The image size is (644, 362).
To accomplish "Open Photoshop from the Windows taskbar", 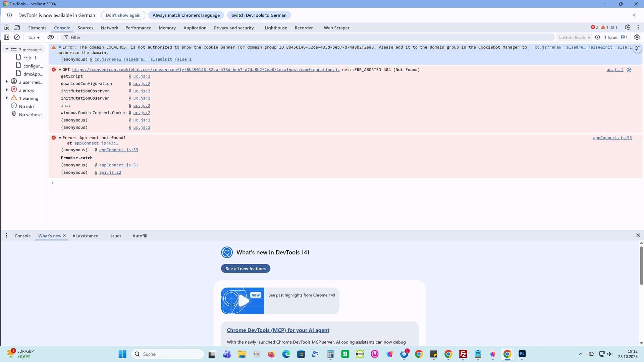I will pos(522,354).
